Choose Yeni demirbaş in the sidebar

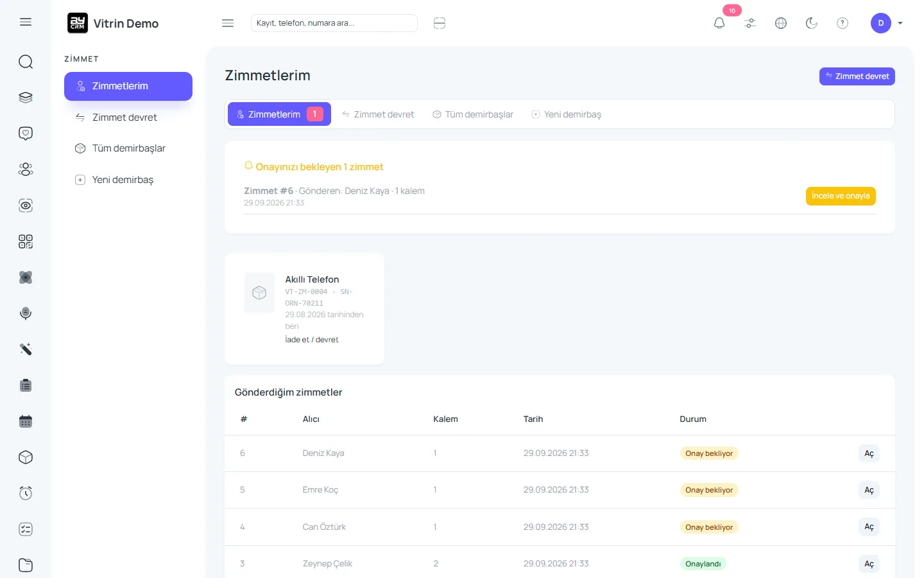tap(128, 180)
